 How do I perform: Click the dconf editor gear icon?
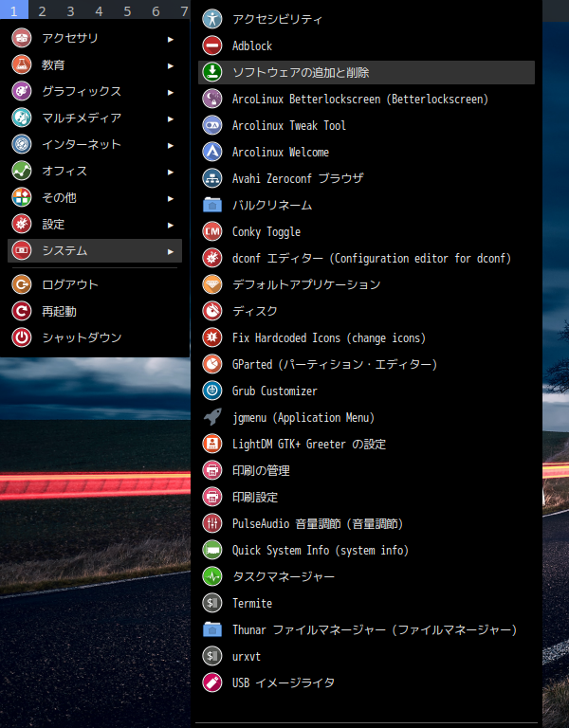pyautogui.click(x=212, y=258)
